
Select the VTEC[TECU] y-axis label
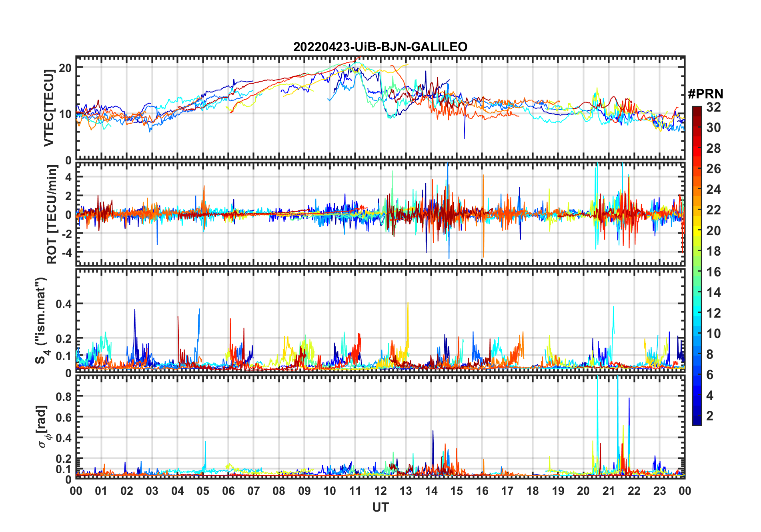49,108
